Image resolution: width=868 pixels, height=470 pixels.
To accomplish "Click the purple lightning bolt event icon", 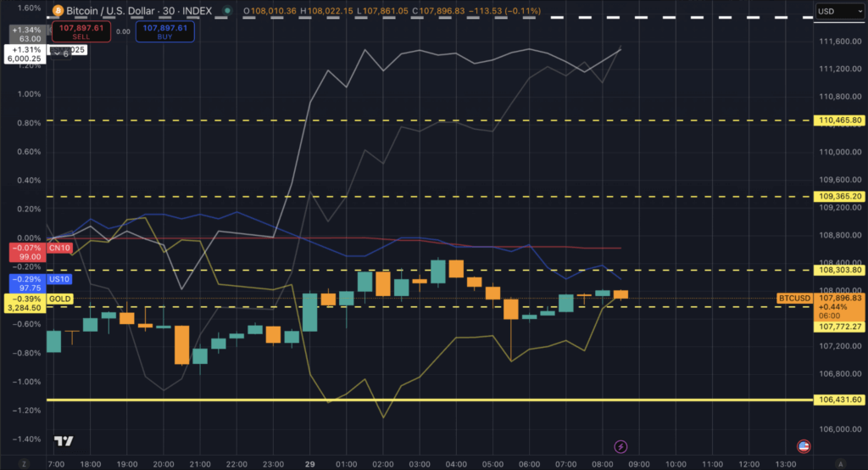I will coord(620,446).
